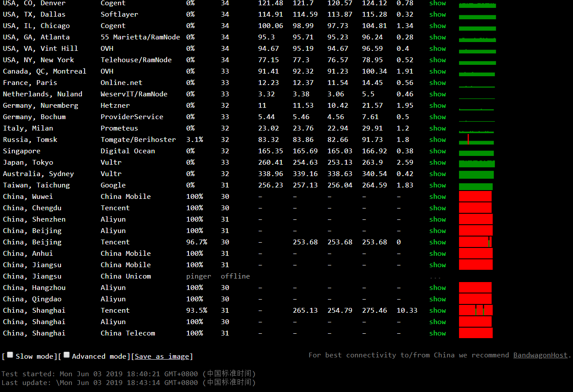Image resolution: width=573 pixels, height=392 pixels.
Task: Select the '55 Marietta/RamNode' provider text
Action: tap(140, 37)
